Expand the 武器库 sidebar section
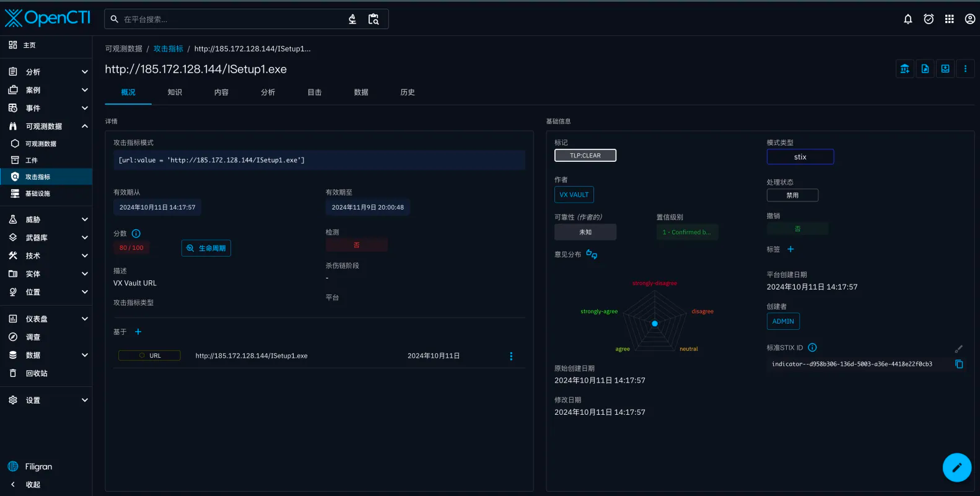The height and width of the screenshot is (496, 980). [46, 237]
